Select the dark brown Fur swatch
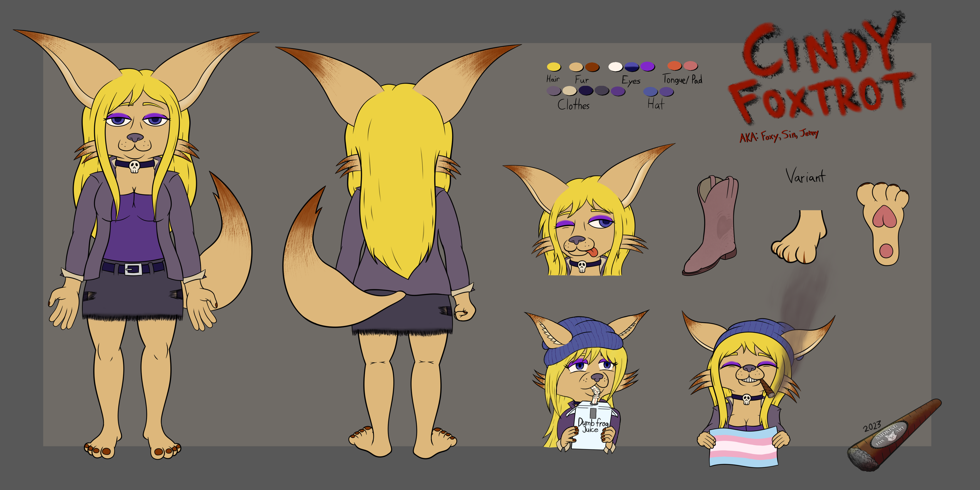 coord(592,67)
